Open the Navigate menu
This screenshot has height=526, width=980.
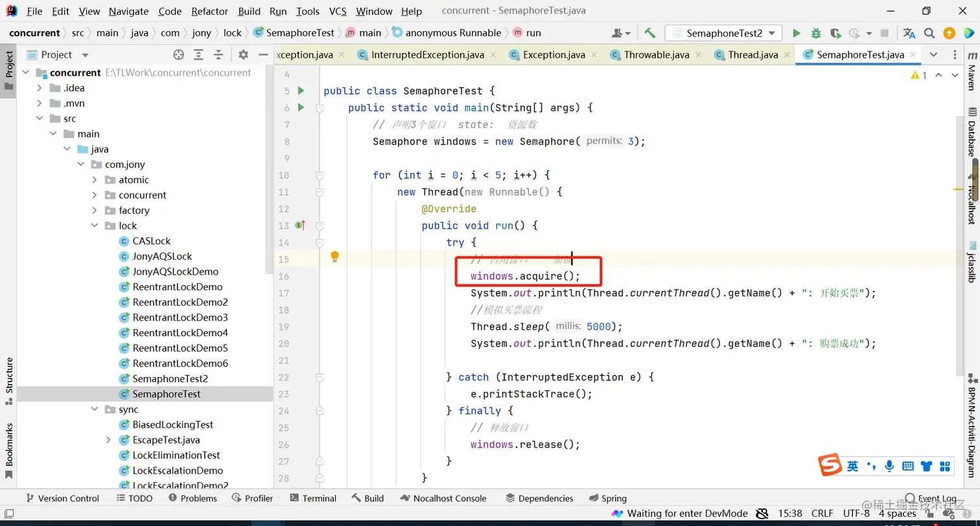(128, 11)
